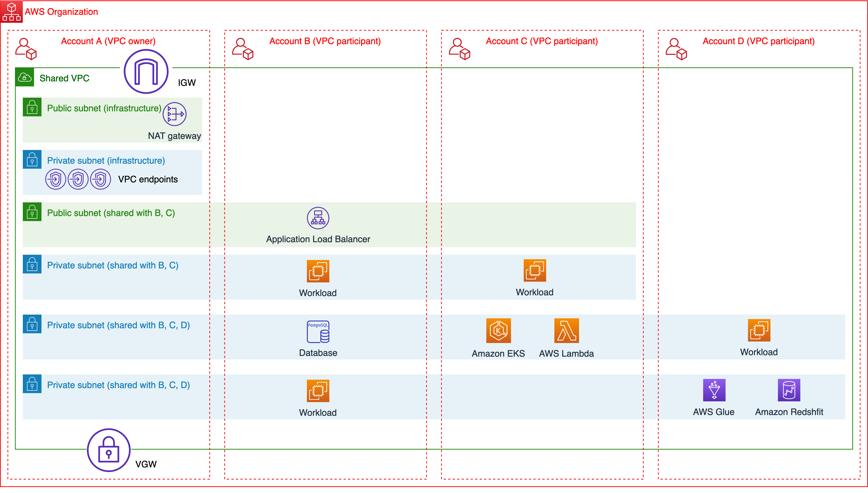Select the Public subnet (infrastructure) label
The image size is (868, 493).
(104, 108)
